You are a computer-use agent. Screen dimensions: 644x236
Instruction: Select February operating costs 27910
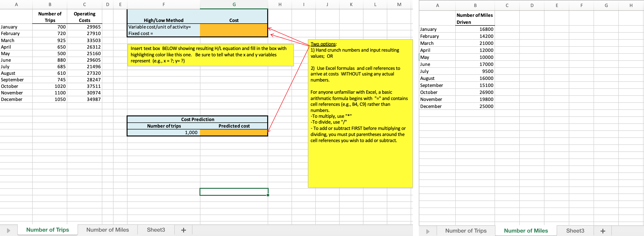pos(85,33)
